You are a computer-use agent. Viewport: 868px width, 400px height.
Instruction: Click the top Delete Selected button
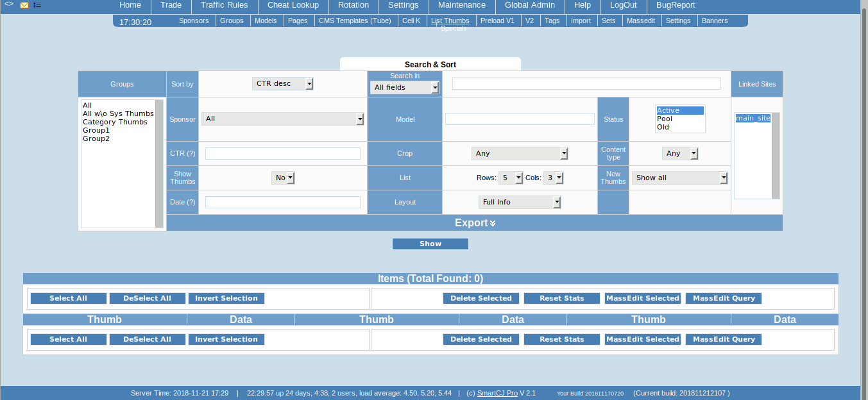pos(481,299)
